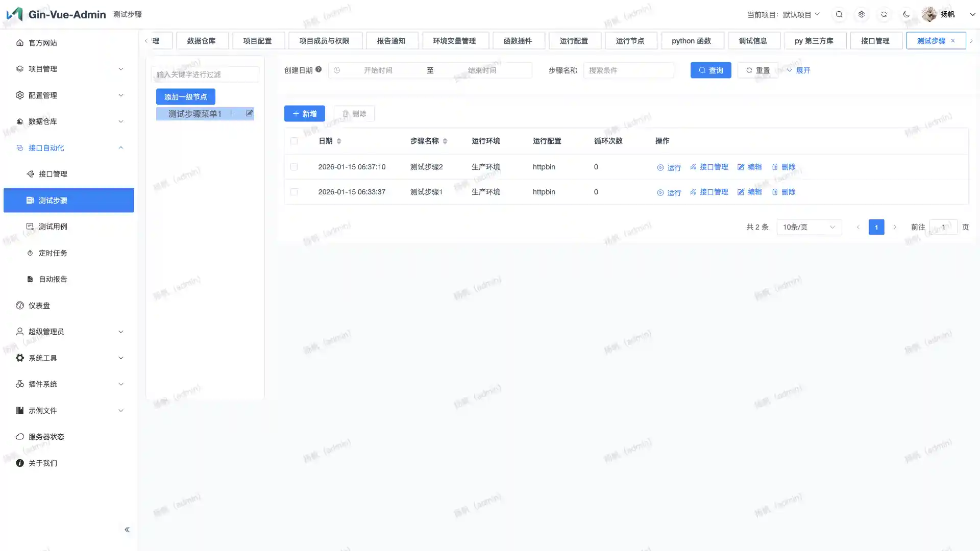Open the 10条/页 page size dropdown
Image resolution: width=980 pixels, height=551 pixels.
click(809, 227)
